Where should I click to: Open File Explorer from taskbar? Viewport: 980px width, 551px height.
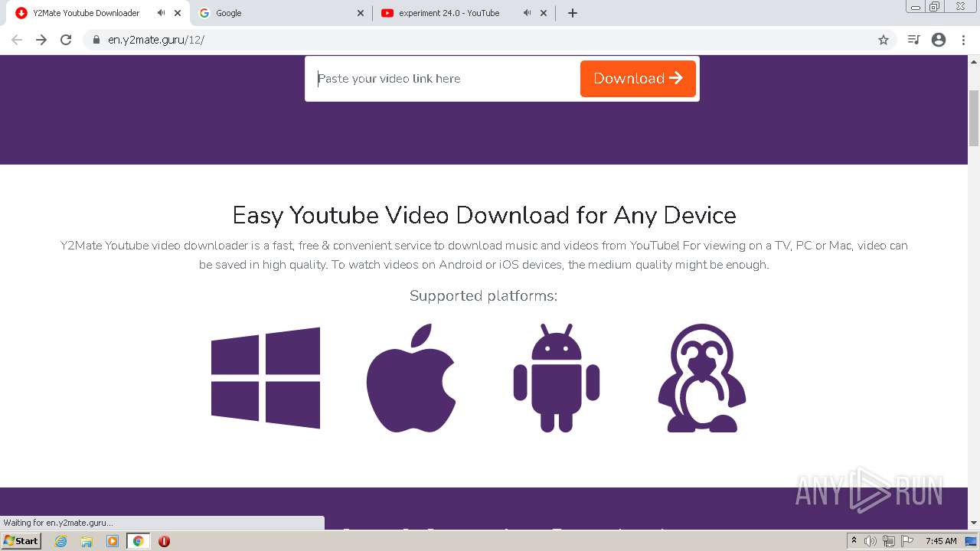coord(87,541)
